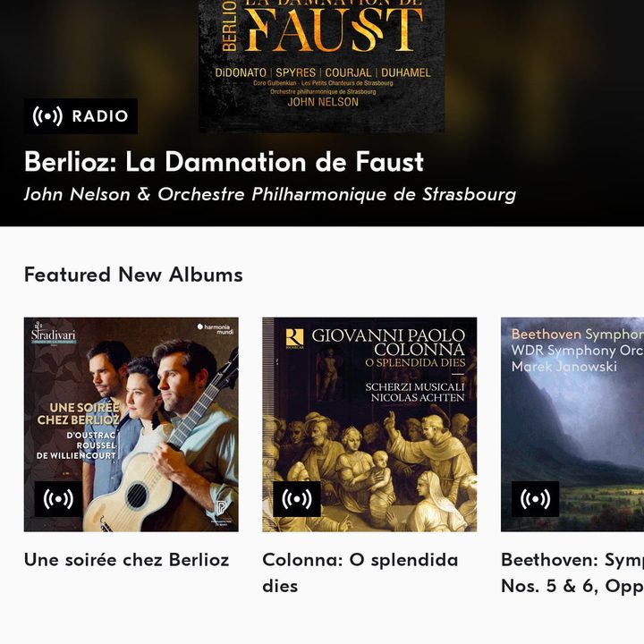Open the Beethoven Symphonies Nos. 5 & 6 title
644x644 pixels.
pos(572,572)
